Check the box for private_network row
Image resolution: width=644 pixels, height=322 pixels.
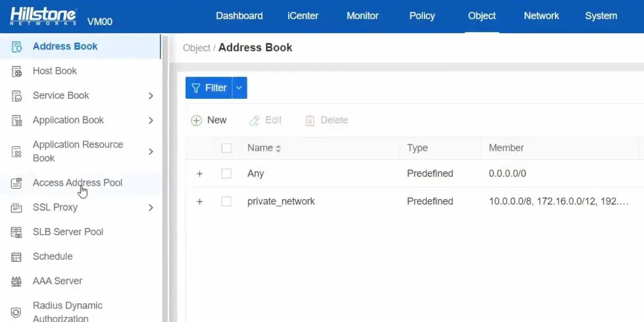pos(226,202)
